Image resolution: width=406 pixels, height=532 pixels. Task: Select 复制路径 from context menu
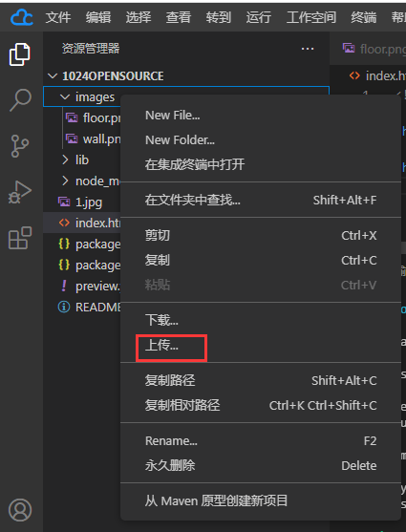pyautogui.click(x=261, y=381)
